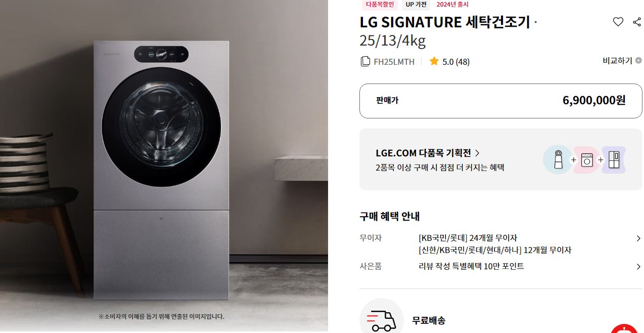Add product to wishlist with heart icon
The width and height of the screenshot is (644, 333).
(618, 22)
